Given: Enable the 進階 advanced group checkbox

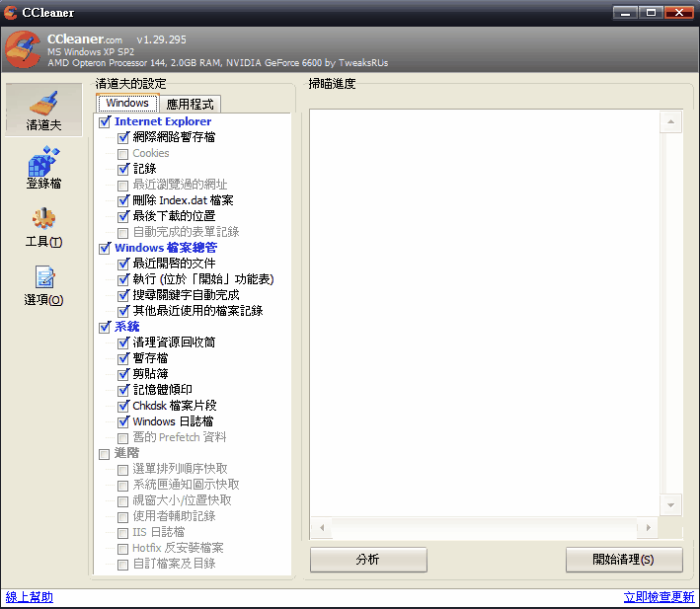Looking at the screenshot, I should (105, 454).
